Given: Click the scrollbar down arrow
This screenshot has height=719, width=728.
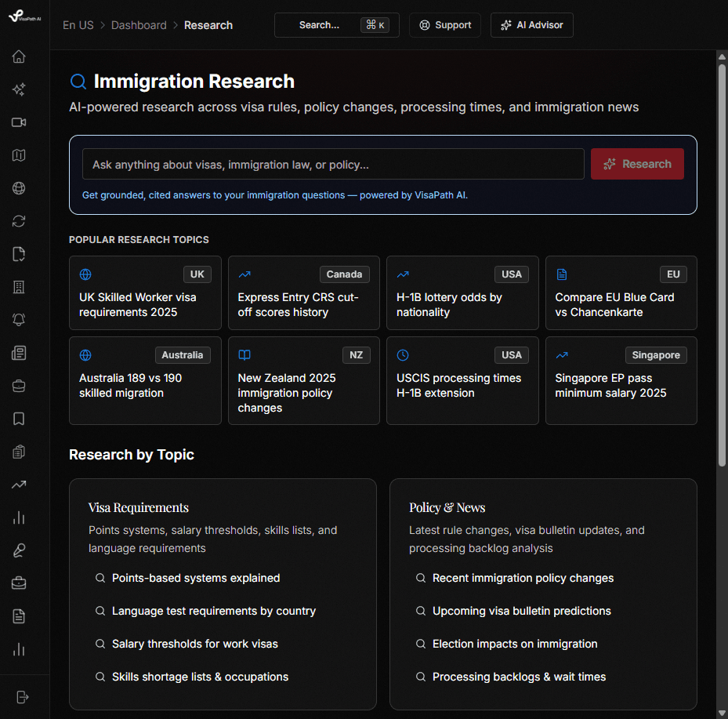Looking at the screenshot, I should 722,713.
